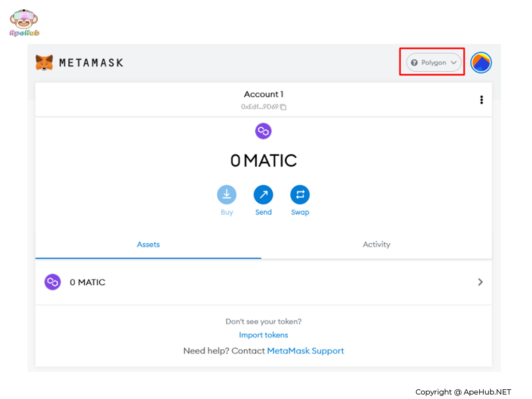532x399 pixels.
Task: Copy the wallet address using copy icon
Action: pos(283,107)
